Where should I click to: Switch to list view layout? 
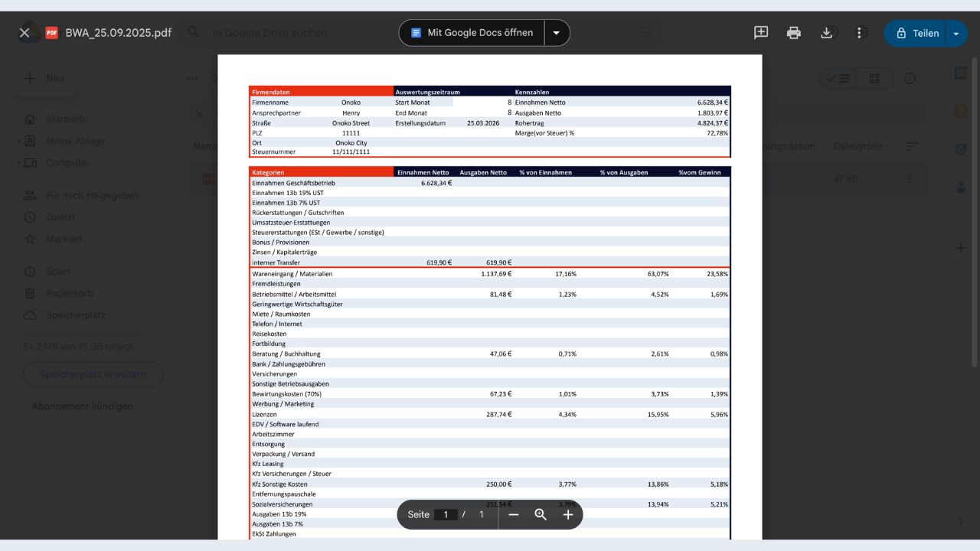pos(838,78)
